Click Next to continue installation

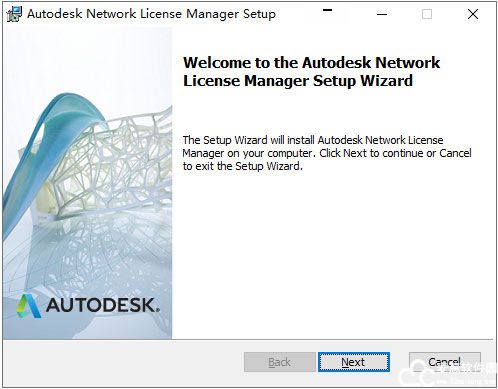pyautogui.click(x=353, y=362)
